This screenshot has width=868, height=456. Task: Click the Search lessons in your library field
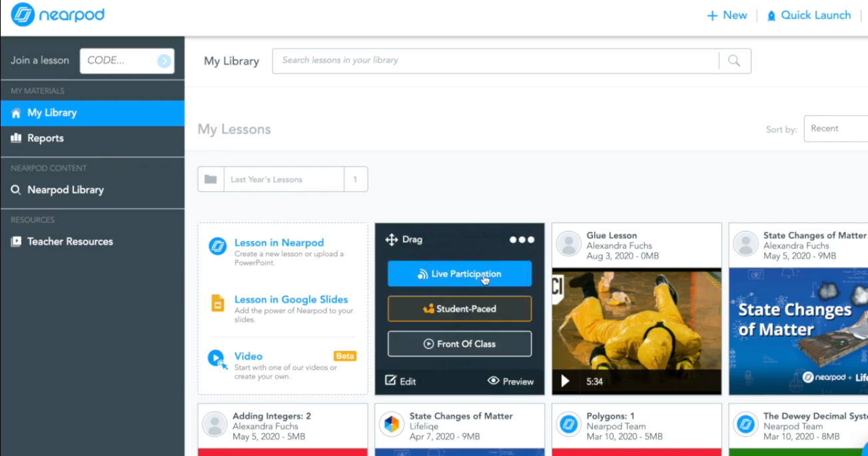[496, 61]
